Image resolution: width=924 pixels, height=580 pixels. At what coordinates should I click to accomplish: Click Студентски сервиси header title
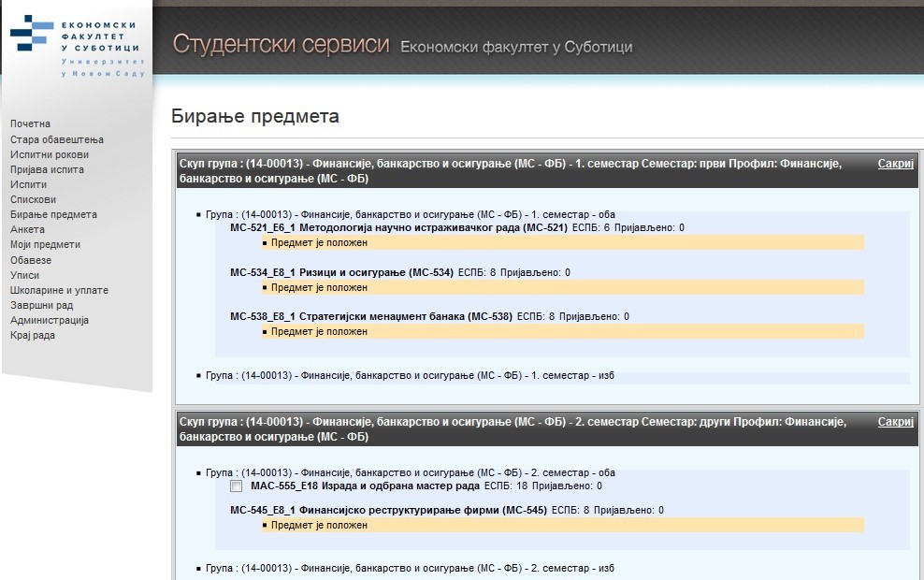pyautogui.click(x=282, y=45)
